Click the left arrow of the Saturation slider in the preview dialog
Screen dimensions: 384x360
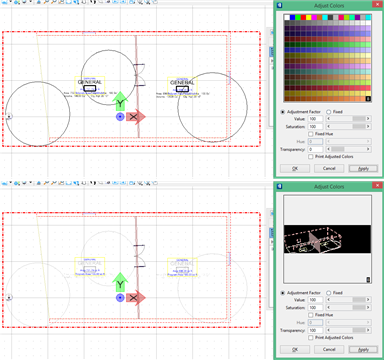pos(329,308)
